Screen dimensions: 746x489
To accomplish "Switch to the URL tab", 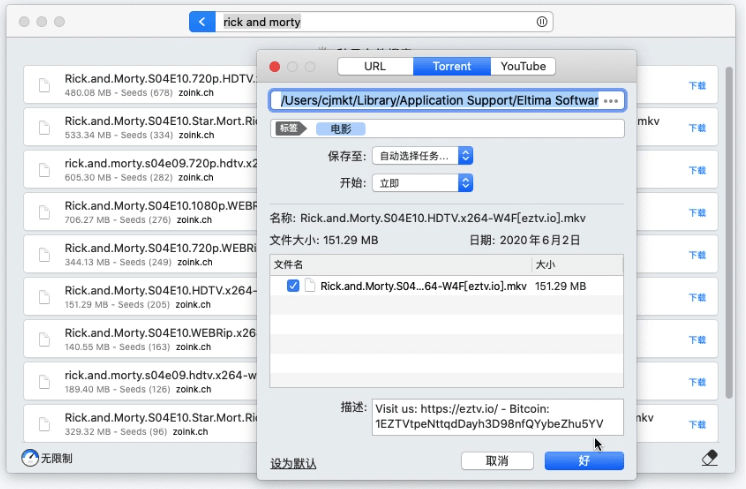I will pyautogui.click(x=375, y=66).
